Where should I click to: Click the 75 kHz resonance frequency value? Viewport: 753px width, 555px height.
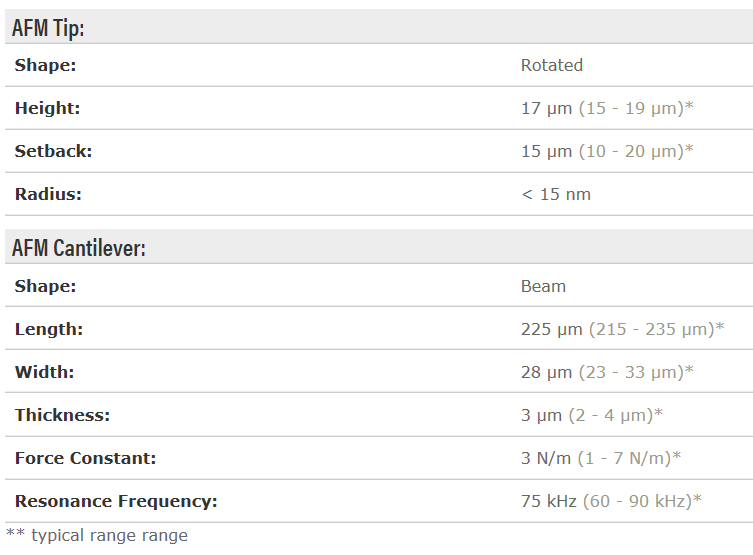pos(548,501)
